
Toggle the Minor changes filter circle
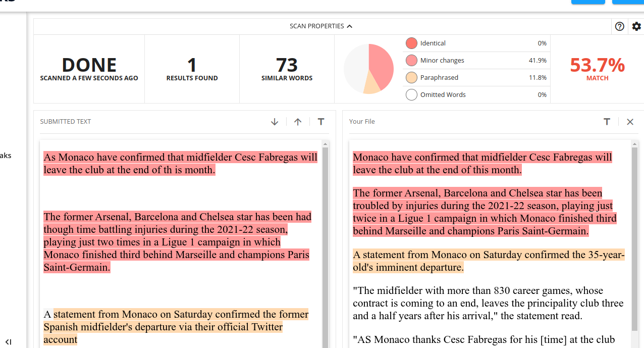[x=411, y=61]
